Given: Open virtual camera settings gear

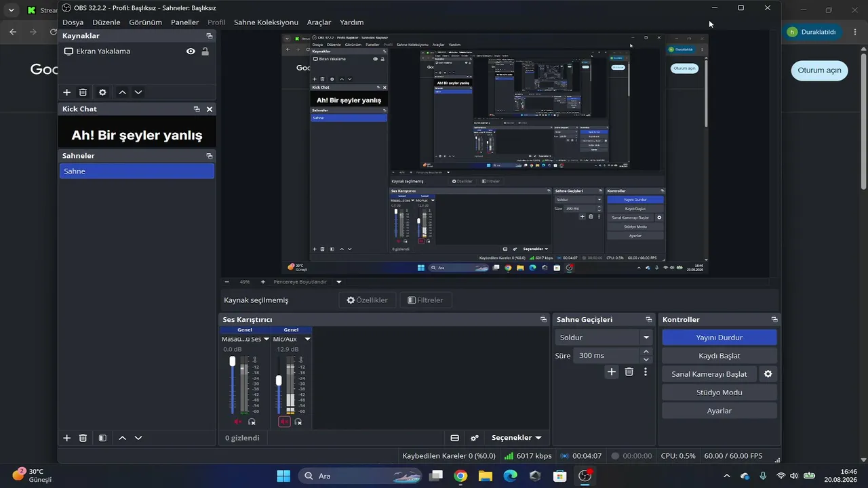Looking at the screenshot, I should pyautogui.click(x=768, y=374).
